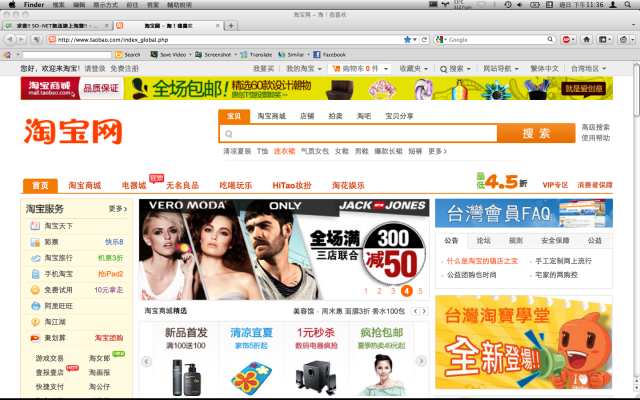
Task: Reload the page with the refresh icon
Action: point(424,40)
